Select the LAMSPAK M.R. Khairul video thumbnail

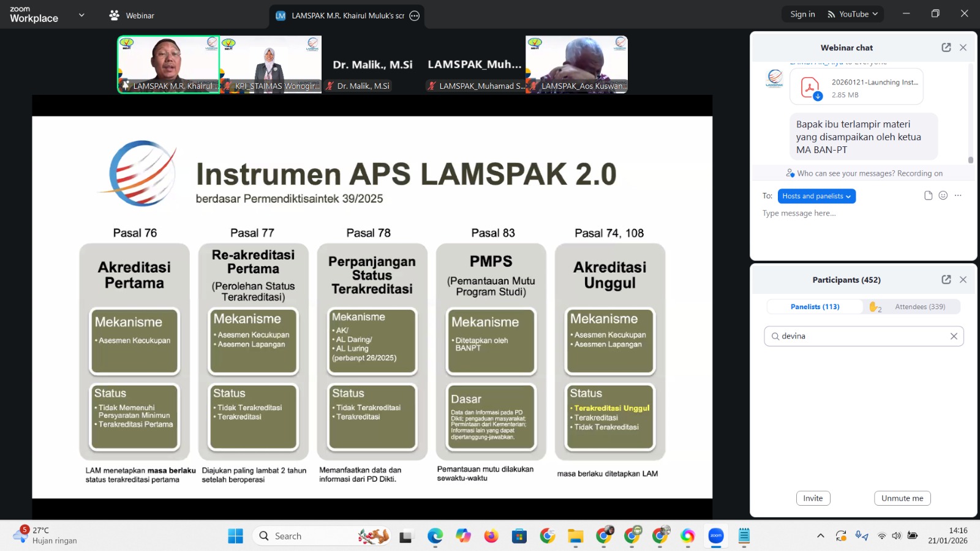(168, 64)
